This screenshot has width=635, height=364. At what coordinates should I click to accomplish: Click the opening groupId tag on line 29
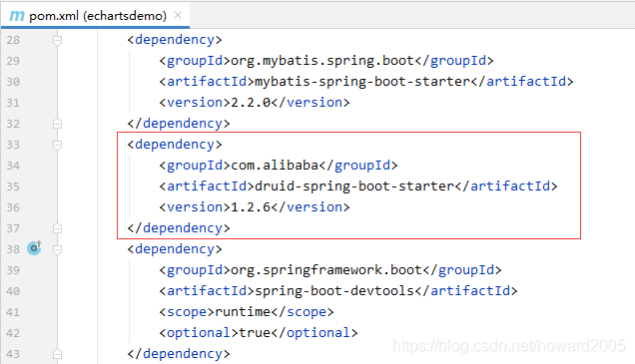point(195,61)
